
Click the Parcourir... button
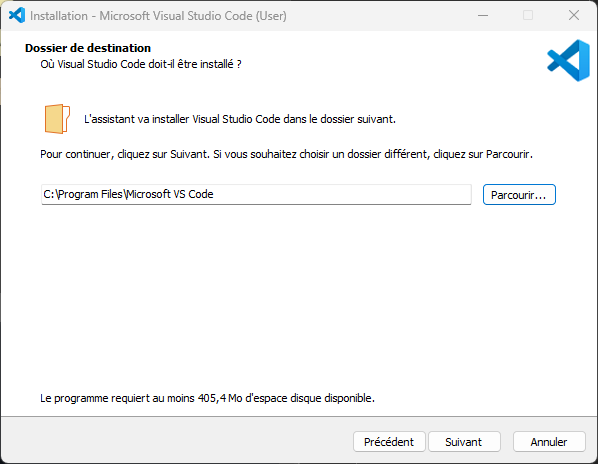coord(519,195)
